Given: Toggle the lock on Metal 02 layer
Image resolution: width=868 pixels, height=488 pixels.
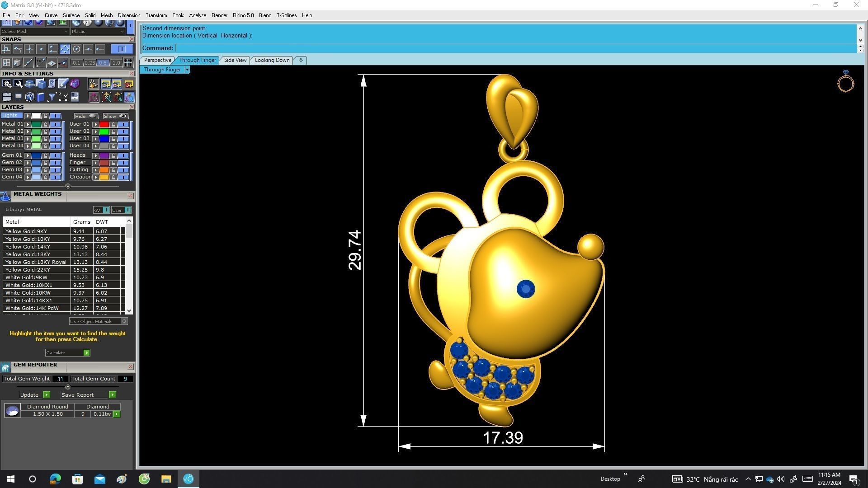Looking at the screenshot, I should click(45, 131).
